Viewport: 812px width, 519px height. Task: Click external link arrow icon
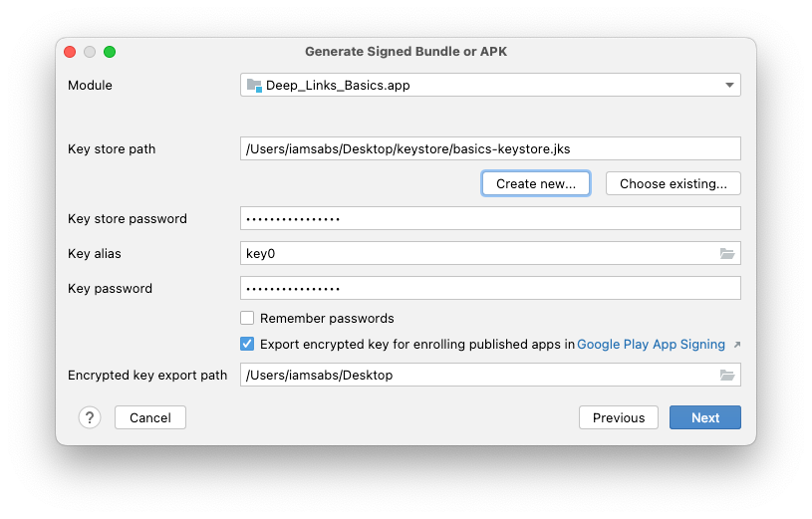point(736,345)
